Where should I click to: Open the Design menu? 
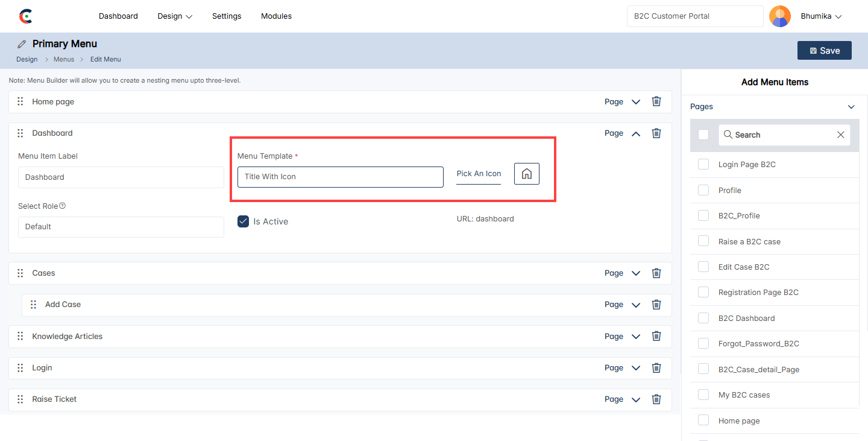point(175,16)
